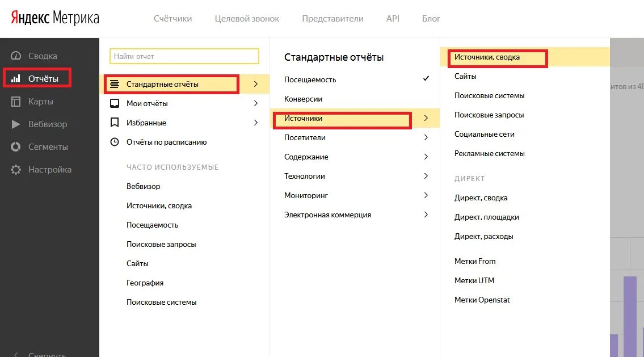Select Поисковые запросы under Источники
Image resolution: width=644 pixels, height=357 pixels.
pos(489,115)
